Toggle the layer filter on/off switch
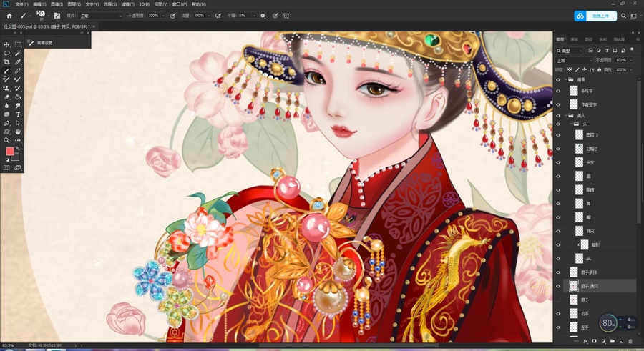The image size is (644, 351). (x=631, y=51)
